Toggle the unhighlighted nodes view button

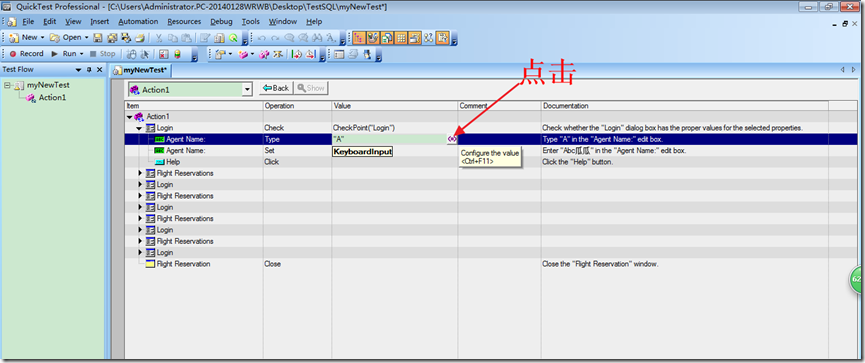pyautogui.click(x=429, y=38)
